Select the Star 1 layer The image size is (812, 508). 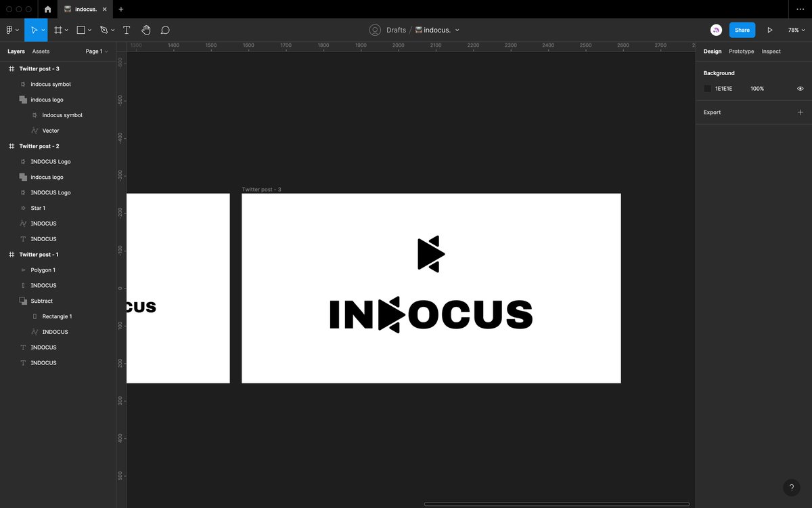38,208
